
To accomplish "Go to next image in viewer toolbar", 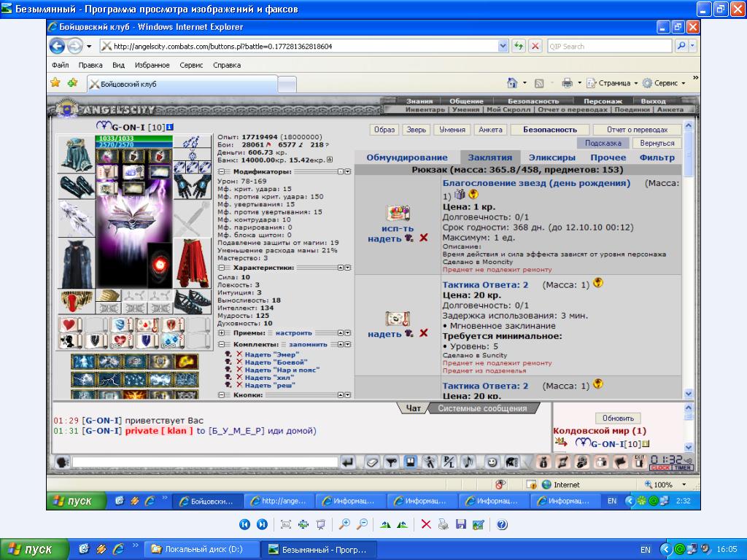I will [x=262, y=524].
